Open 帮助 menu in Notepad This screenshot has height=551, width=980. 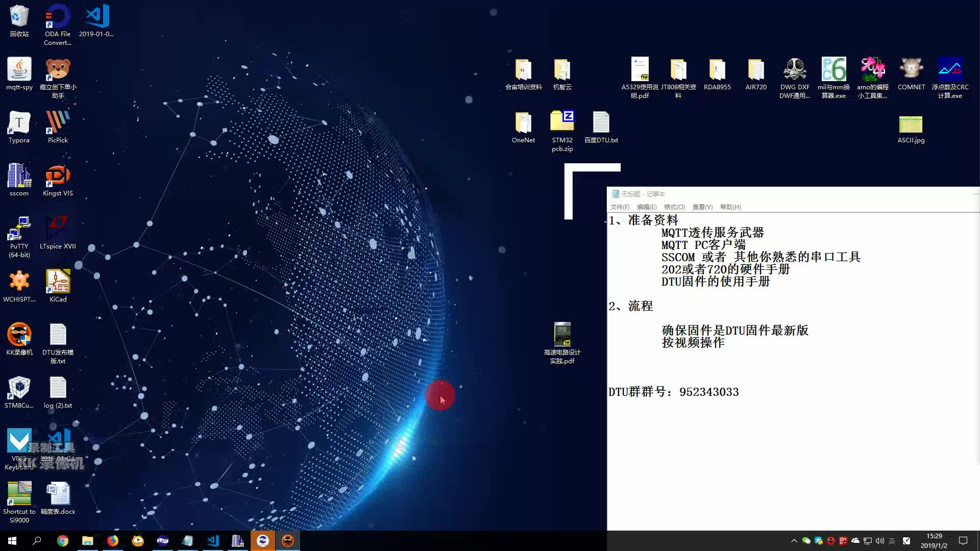pyautogui.click(x=730, y=207)
